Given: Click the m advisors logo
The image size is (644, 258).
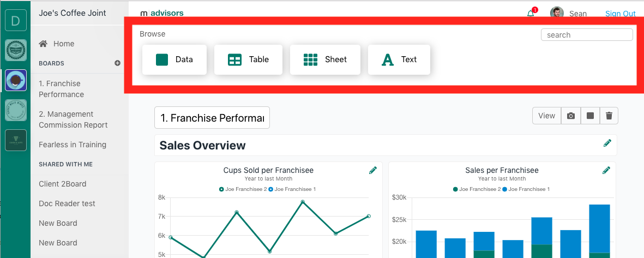Looking at the screenshot, I should click(x=162, y=13).
